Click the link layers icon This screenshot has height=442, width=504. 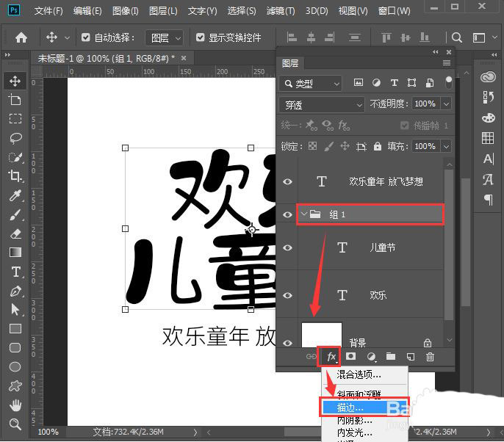tap(312, 357)
